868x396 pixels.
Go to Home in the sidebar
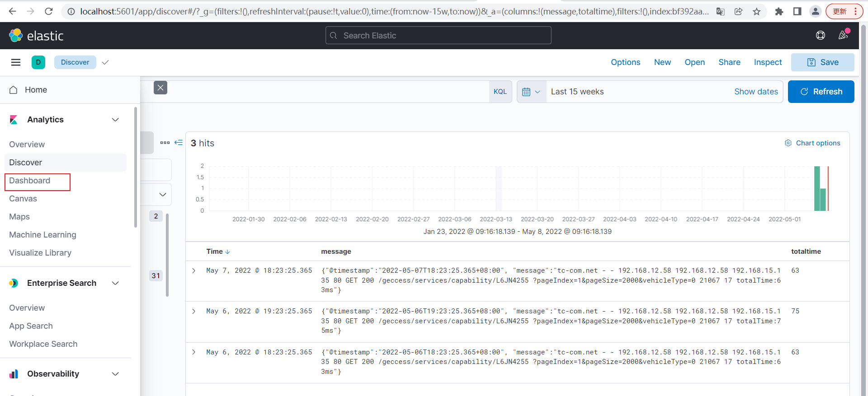pyautogui.click(x=36, y=90)
